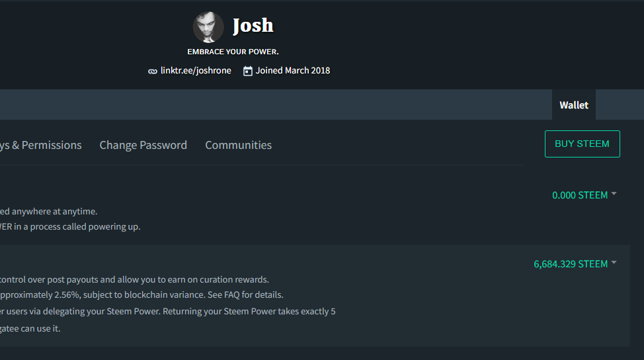Click the calendar icon beside join date
Screen dimensions: 644x360
248,71
